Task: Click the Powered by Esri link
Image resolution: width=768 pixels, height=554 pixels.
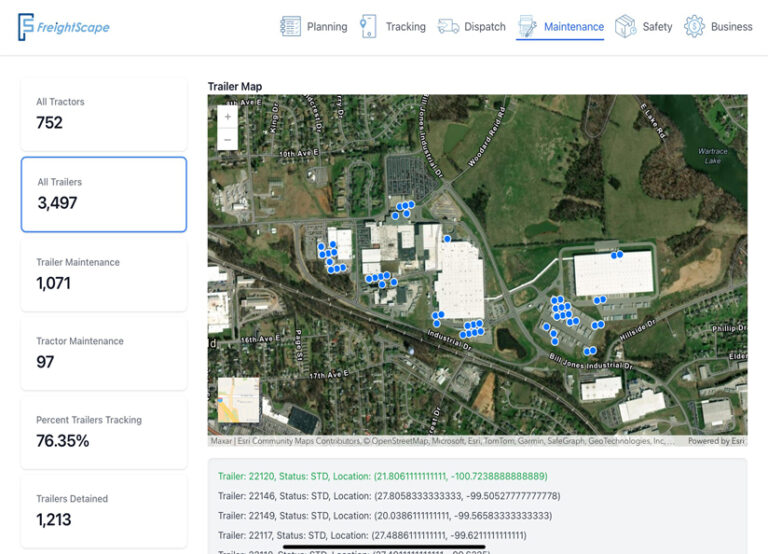Action: click(x=716, y=441)
